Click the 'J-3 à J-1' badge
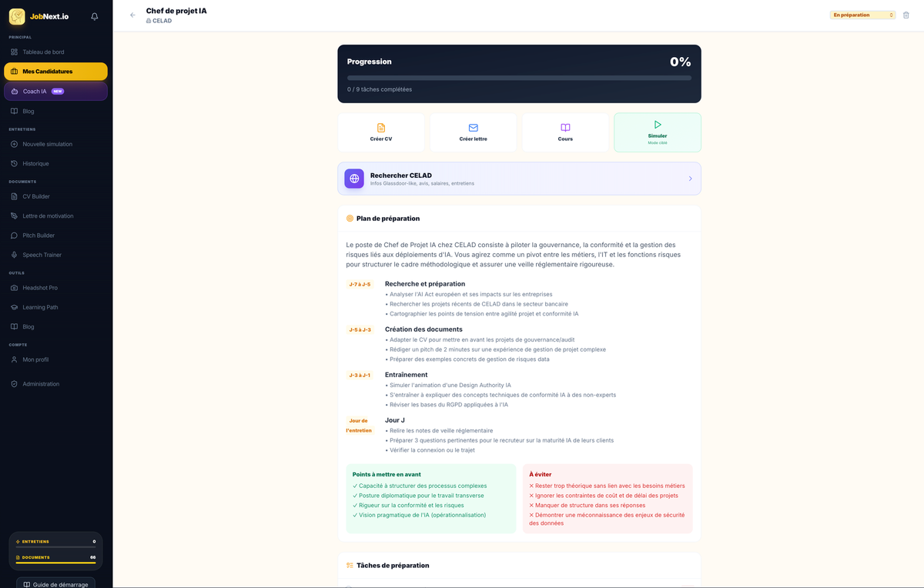The image size is (924, 588). pyautogui.click(x=360, y=376)
